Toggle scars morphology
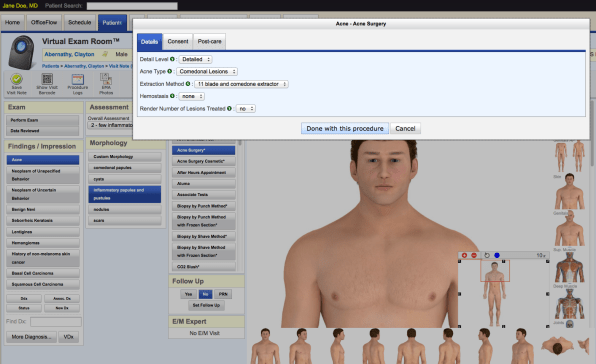The image size is (596, 364). coord(125,220)
